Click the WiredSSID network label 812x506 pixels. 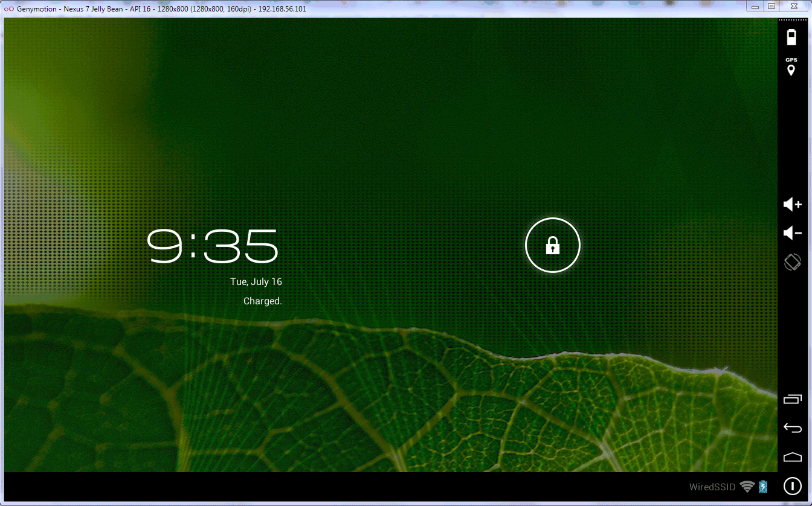pos(712,487)
